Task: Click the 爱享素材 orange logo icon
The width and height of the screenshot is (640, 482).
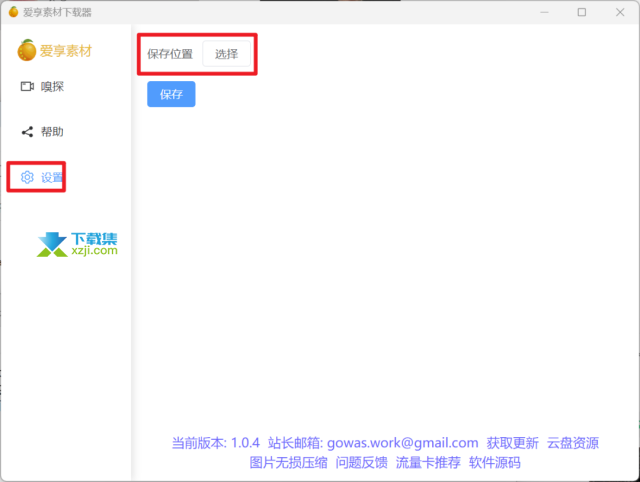Action: [27, 50]
